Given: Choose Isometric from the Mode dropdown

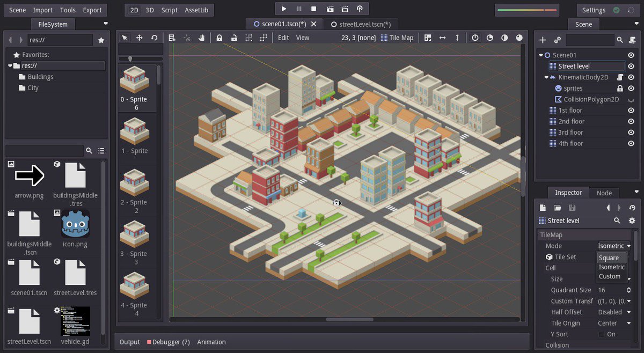Looking at the screenshot, I should [x=611, y=267].
